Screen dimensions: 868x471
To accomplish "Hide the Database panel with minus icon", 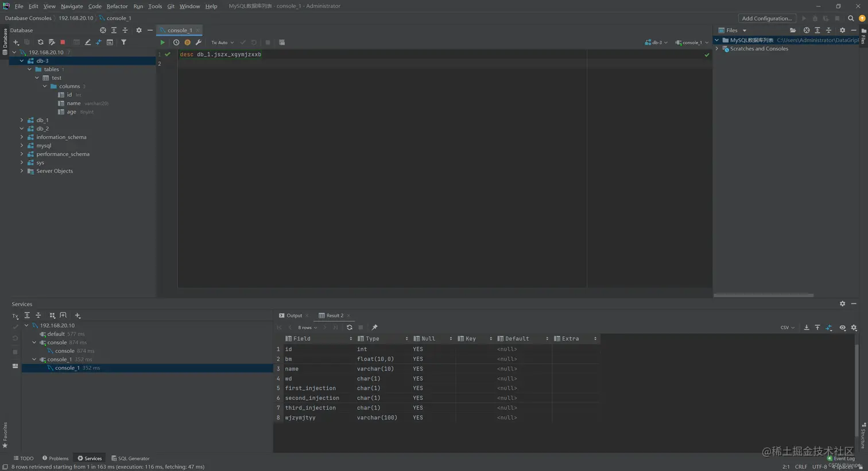I will click(150, 30).
